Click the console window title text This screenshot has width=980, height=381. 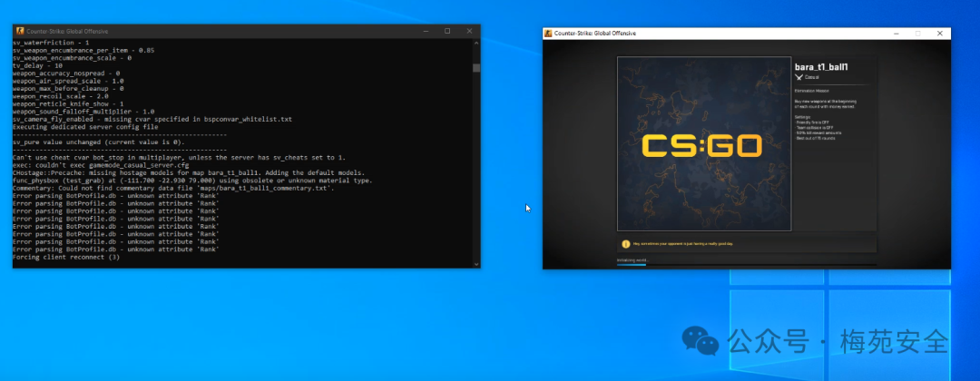tap(67, 31)
